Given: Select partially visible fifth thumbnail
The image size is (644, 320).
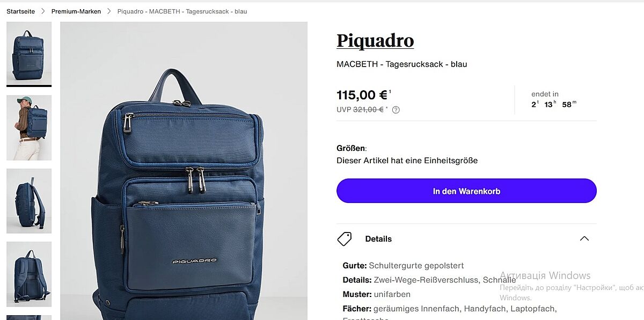Looking at the screenshot, I should tap(29, 318).
